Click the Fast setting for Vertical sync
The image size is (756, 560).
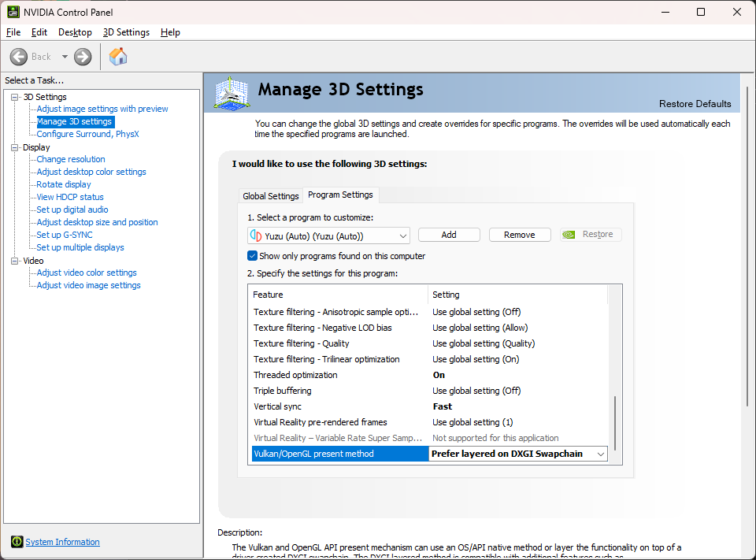coord(442,406)
